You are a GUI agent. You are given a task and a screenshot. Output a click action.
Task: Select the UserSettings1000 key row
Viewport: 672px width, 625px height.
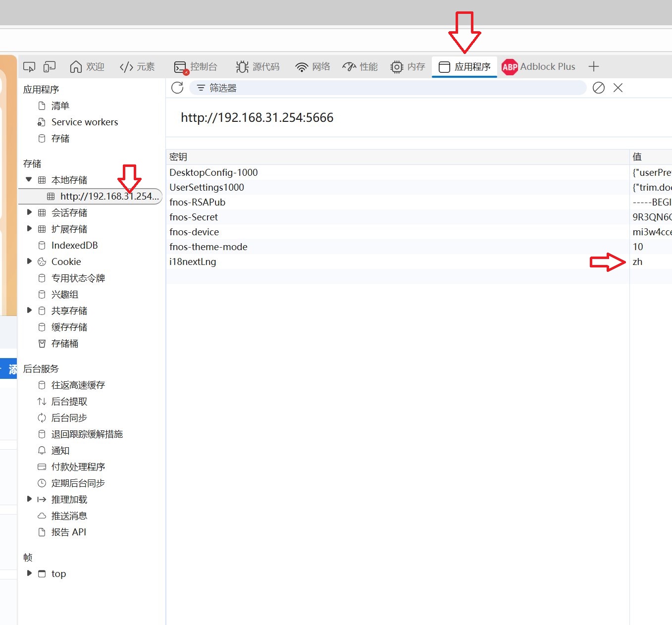pos(419,188)
